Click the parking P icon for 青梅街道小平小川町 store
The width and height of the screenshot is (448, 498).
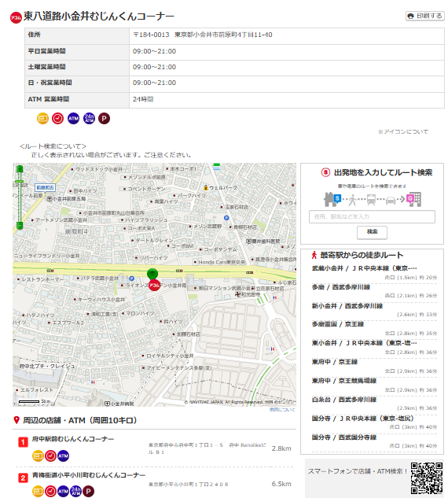click(89, 492)
